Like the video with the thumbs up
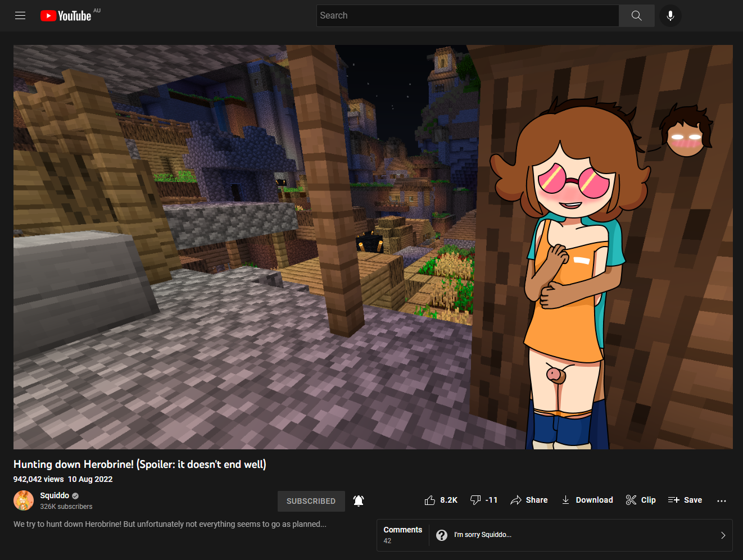The height and width of the screenshot is (560, 743). click(x=431, y=499)
